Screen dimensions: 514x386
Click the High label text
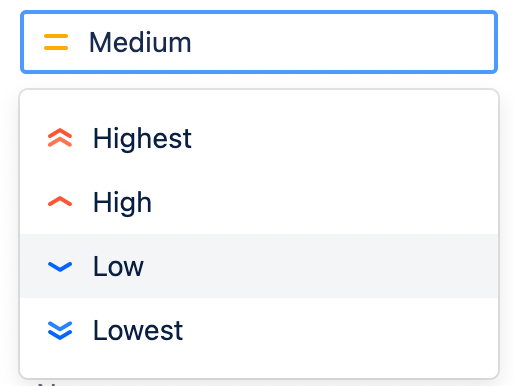pos(122,202)
